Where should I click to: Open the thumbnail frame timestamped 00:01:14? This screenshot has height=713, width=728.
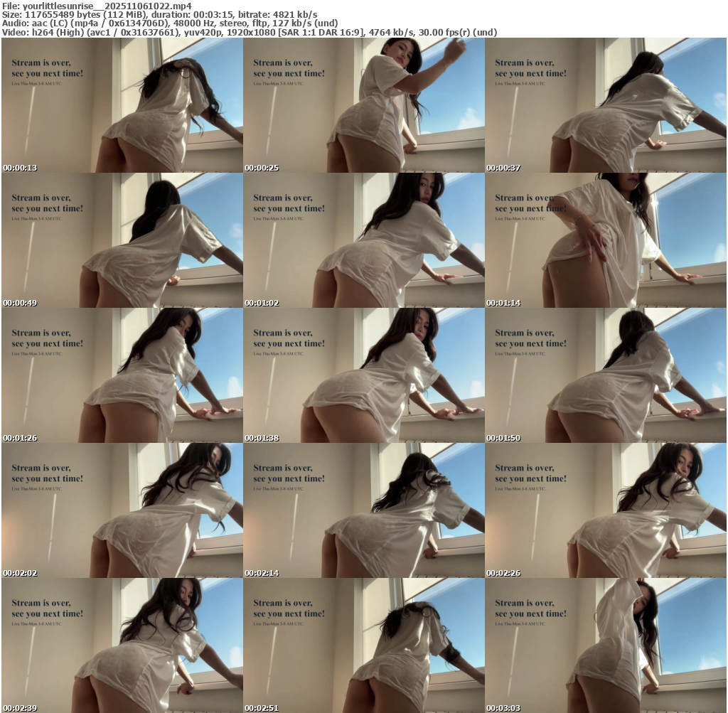tap(606, 240)
